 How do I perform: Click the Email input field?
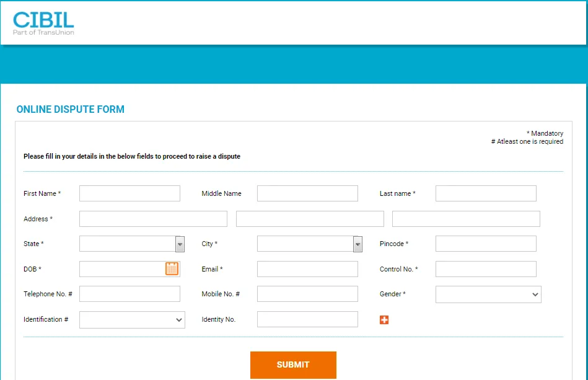[x=307, y=269]
